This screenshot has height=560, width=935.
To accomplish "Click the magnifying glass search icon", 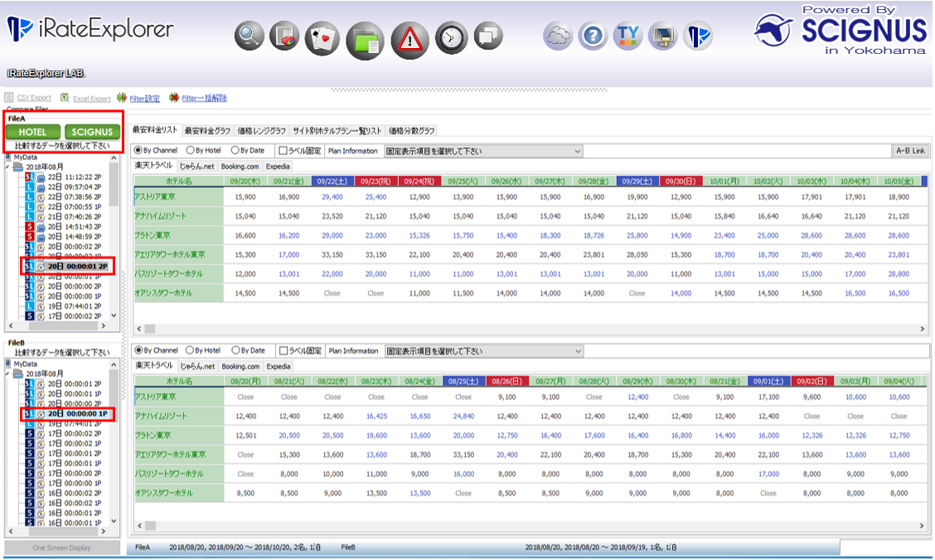I will (249, 36).
